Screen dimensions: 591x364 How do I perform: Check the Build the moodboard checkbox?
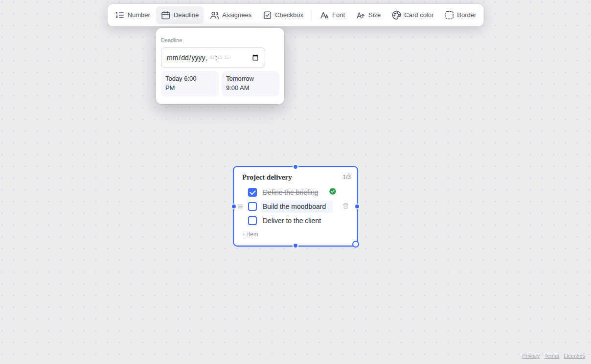click(252, 206)
